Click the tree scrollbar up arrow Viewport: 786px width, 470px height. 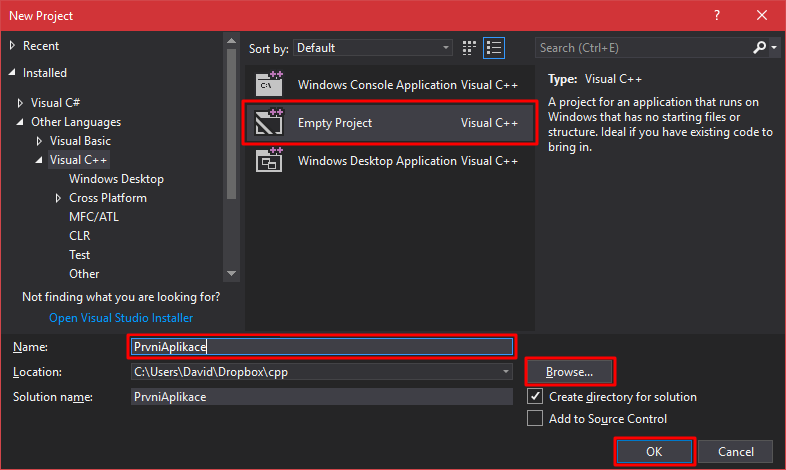pyautogui.click(x=231, y=41)
